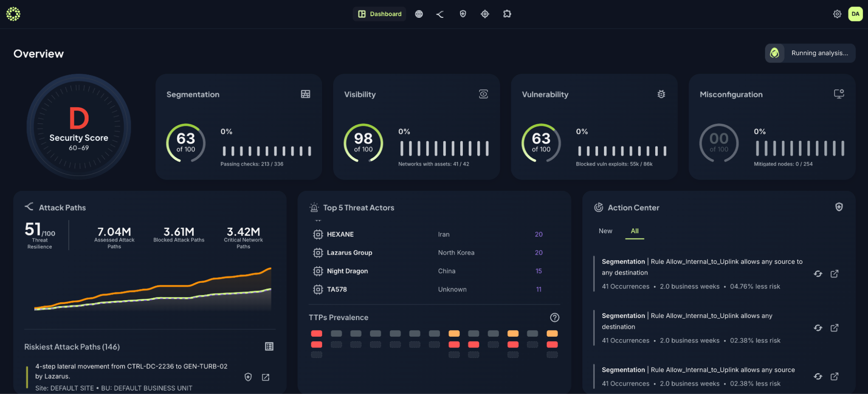The image size is (868, 394).
Task: Switch to the New tab in Action Center
Action: tap(605, 231)
